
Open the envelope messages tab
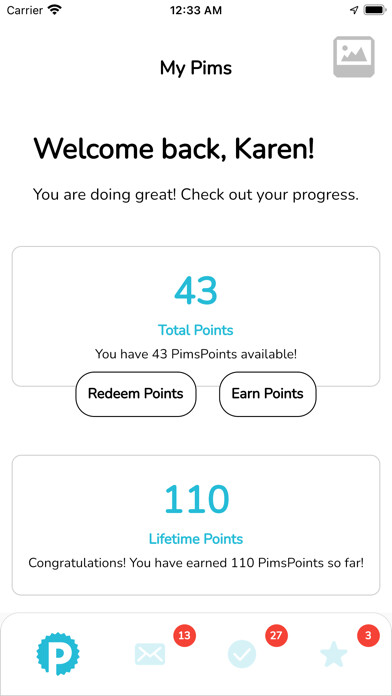(150, 654)
